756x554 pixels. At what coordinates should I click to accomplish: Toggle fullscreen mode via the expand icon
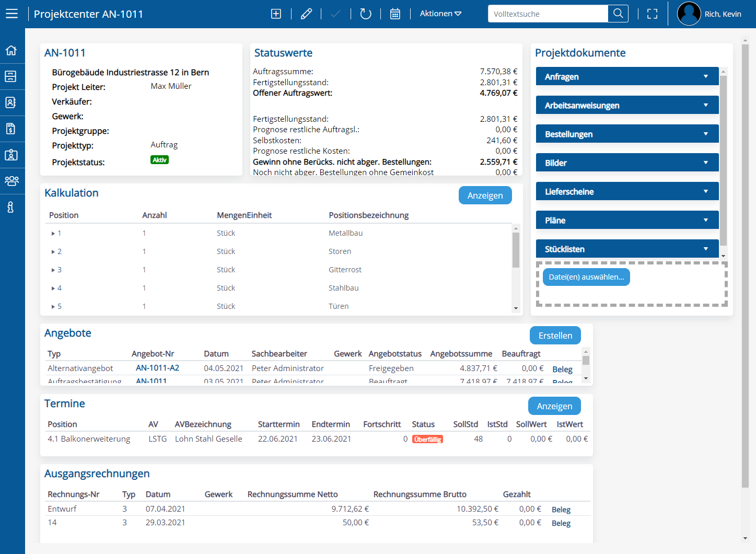pos(652,14)
